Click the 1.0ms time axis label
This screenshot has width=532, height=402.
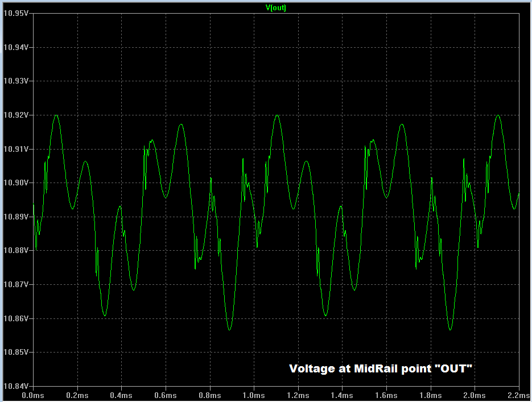[x=254, y=395]
